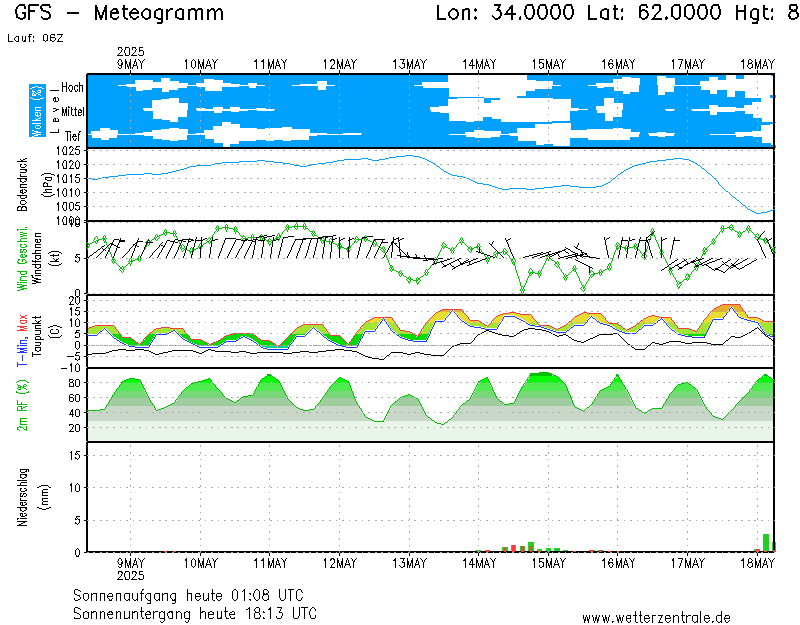Click the 'T-Min, Max' temperature label

(x=22, y=340)
